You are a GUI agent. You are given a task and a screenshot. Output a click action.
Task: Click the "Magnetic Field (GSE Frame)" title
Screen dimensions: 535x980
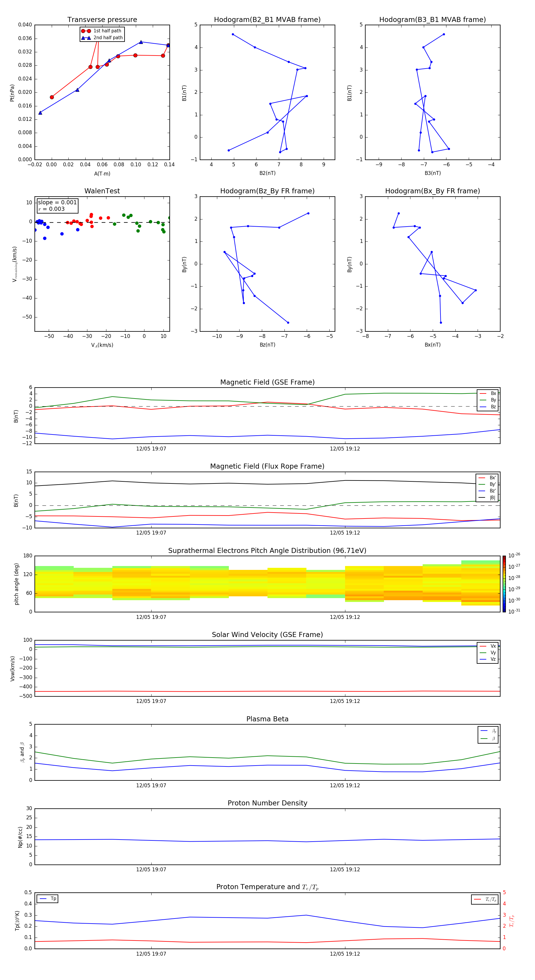click(x=267, y=382)
